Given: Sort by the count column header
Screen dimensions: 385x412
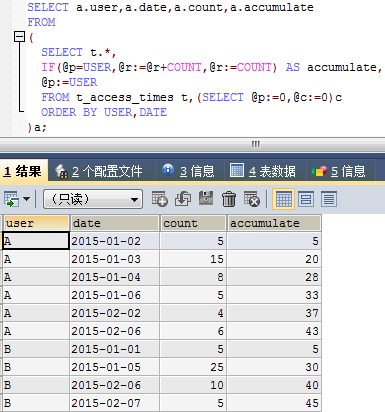Looking at the screenshot, I should [193, 223].
